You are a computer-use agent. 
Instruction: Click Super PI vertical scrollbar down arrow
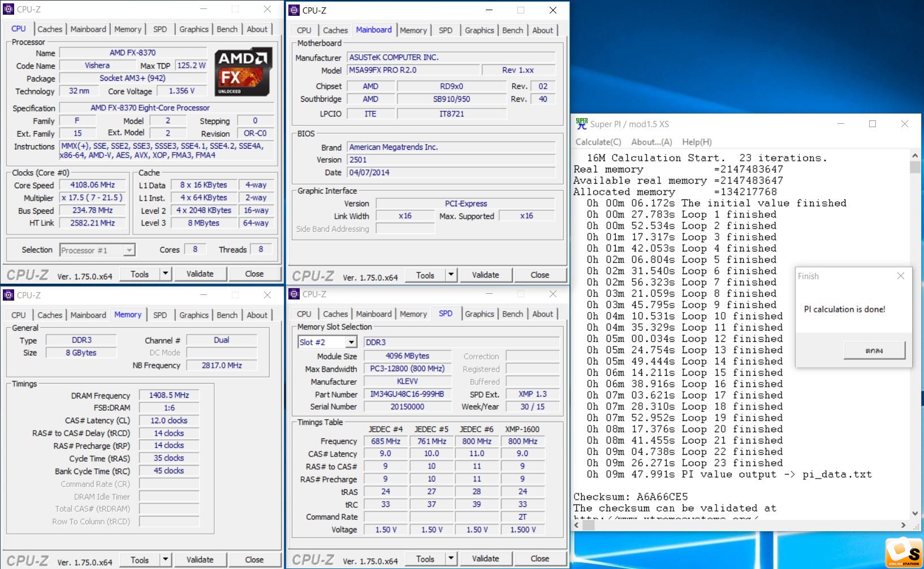tap(915, 514)
